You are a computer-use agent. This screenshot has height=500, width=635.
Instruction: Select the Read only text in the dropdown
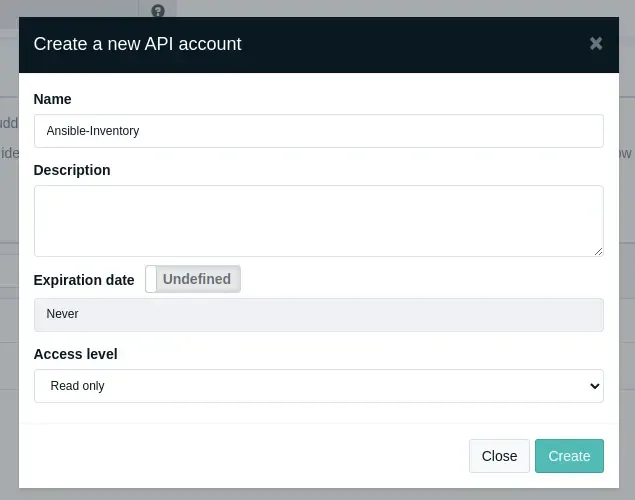(76, 386)
